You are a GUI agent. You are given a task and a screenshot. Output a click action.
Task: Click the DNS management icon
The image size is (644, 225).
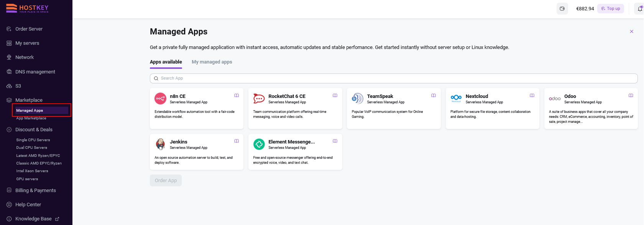[x=9, y=72]
